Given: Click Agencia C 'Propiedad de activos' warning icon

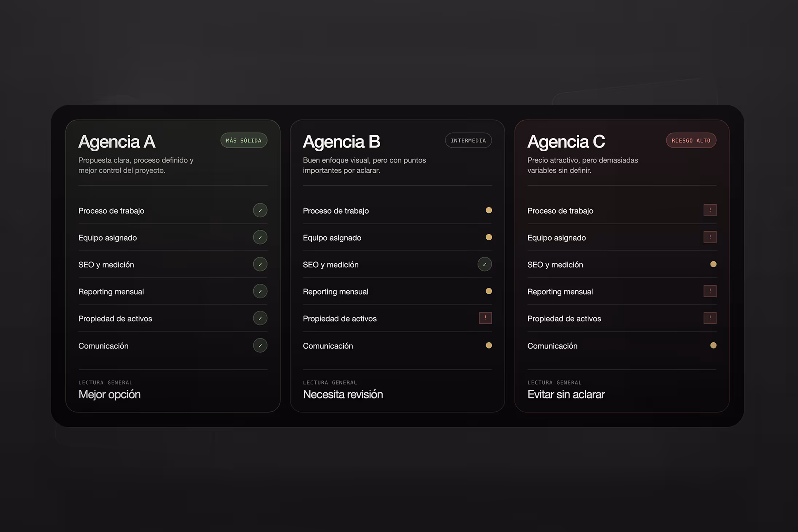Looking at the screenshot, I should coord(710,318).
